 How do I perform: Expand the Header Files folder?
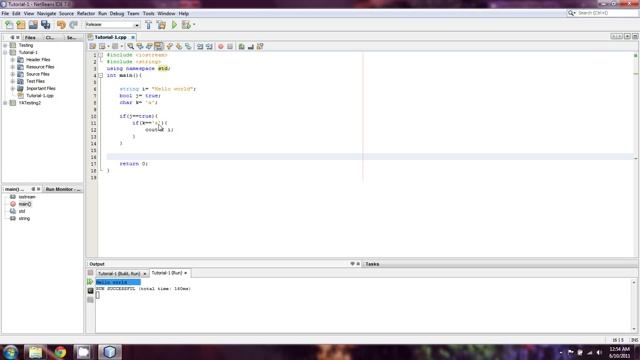(x=13, y=60)
